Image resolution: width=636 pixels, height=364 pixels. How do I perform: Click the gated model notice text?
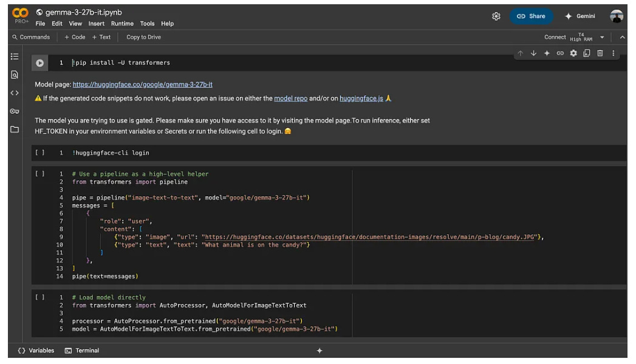point(232,126)
